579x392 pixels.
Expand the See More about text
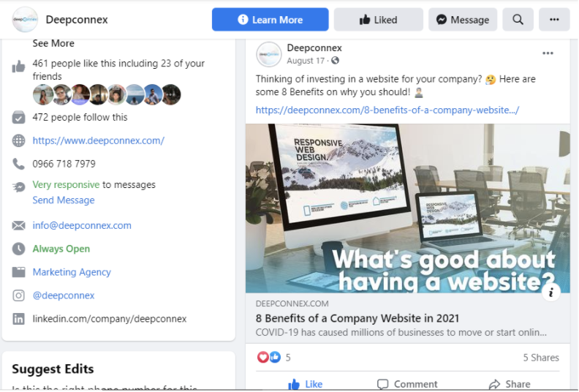53,43
